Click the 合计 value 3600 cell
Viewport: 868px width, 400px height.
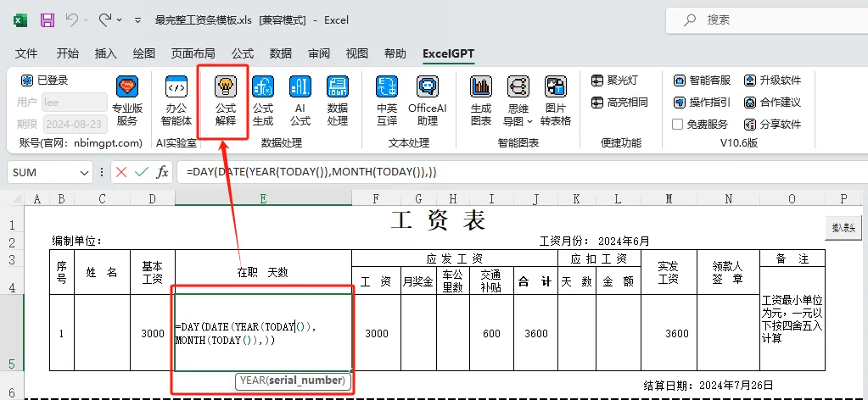point(535,333)
